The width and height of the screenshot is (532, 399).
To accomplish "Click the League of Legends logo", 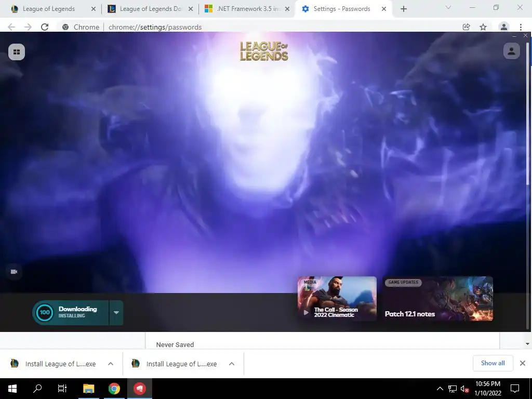I will [264, 51].
